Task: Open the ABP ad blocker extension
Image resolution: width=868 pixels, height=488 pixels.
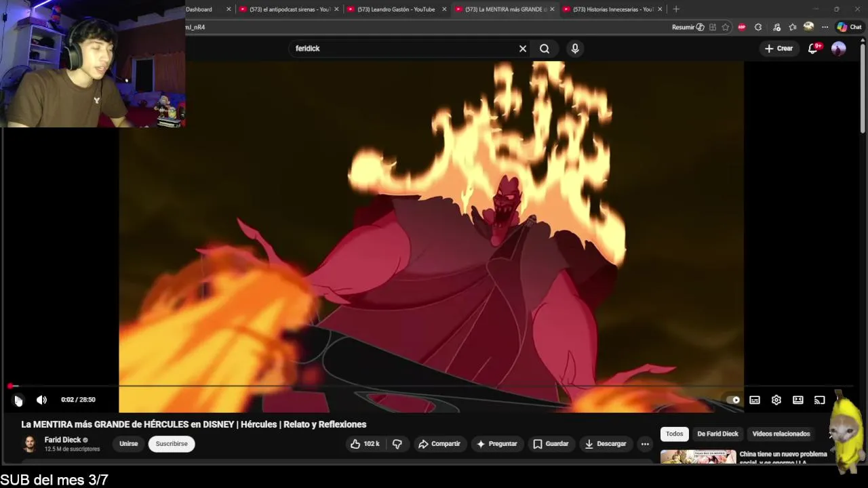Action: (x=742, y=27)
